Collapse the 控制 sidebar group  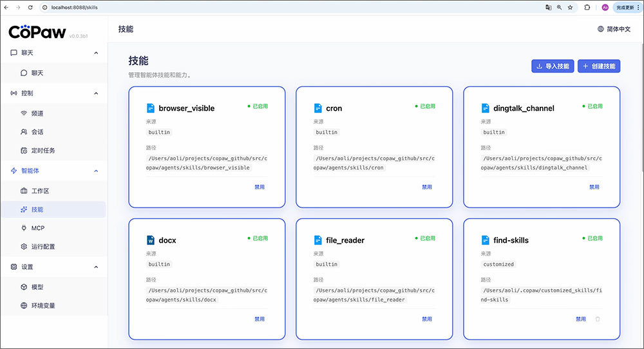pos(96,93)
